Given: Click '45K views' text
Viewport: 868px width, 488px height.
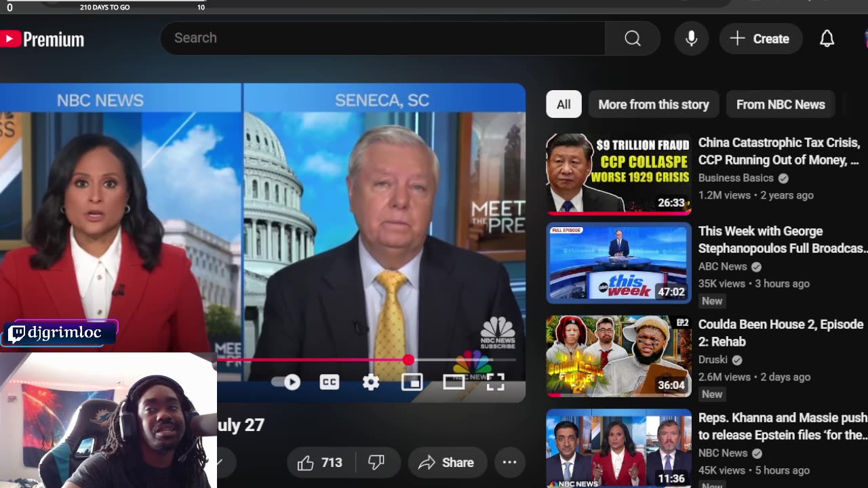Looking at the screenshot, I should [722, 470].
